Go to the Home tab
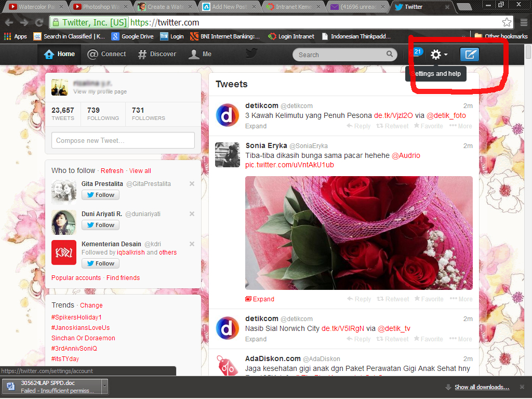 (59, 54)
